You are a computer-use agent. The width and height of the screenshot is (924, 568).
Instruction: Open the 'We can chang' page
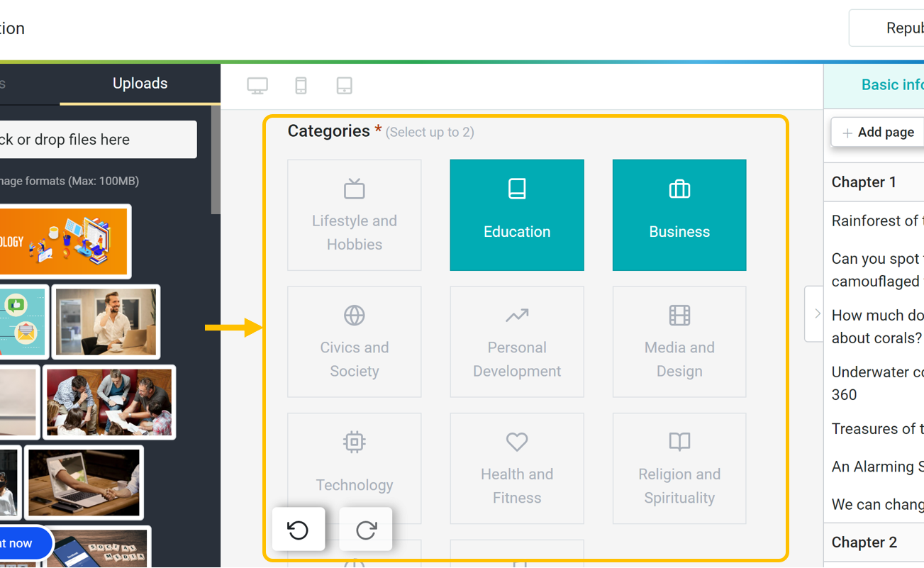(878, 505)
